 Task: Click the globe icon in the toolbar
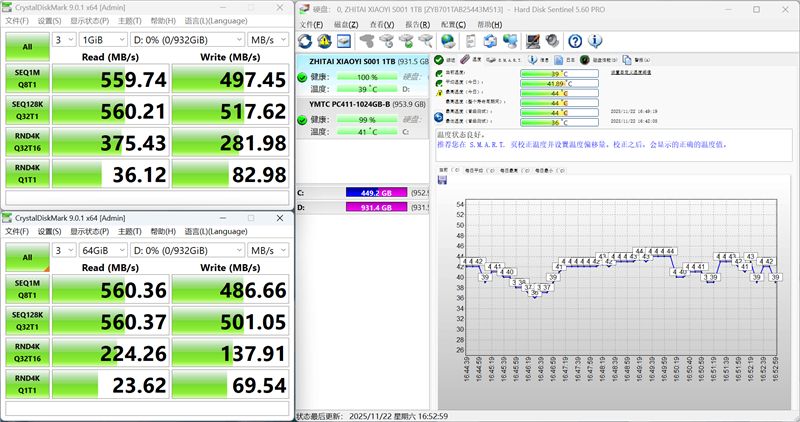tap(448, 41)
